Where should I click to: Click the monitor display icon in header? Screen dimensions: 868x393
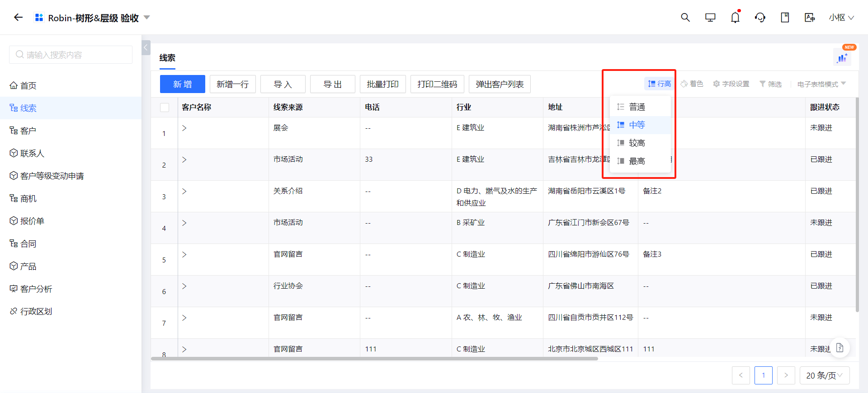(710, 18)
